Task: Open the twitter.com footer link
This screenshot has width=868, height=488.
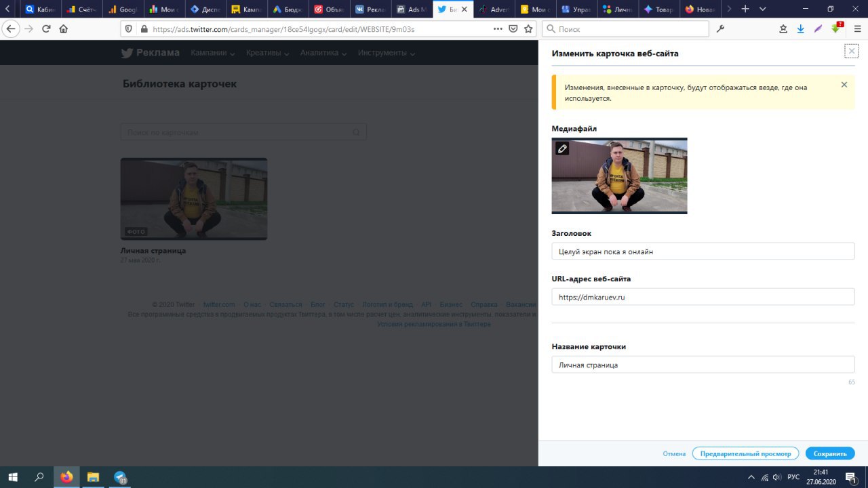Action: point(219,305)
